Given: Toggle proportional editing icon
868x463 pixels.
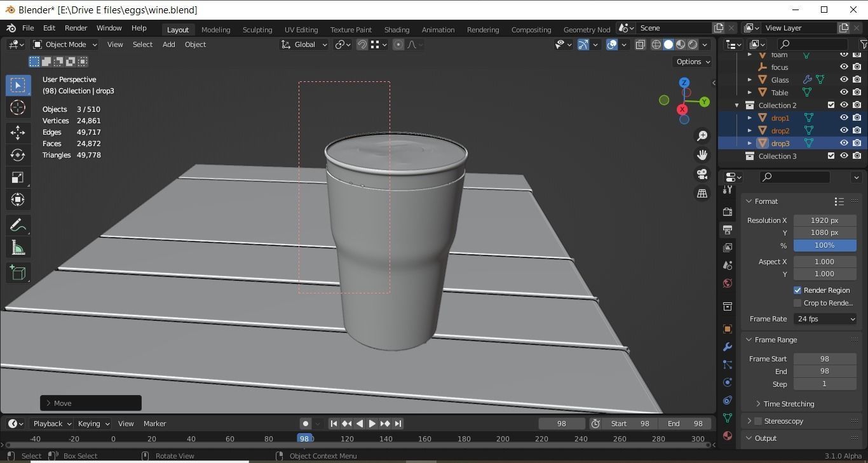Looking at the screenshot, I should [x=398, y=44].
